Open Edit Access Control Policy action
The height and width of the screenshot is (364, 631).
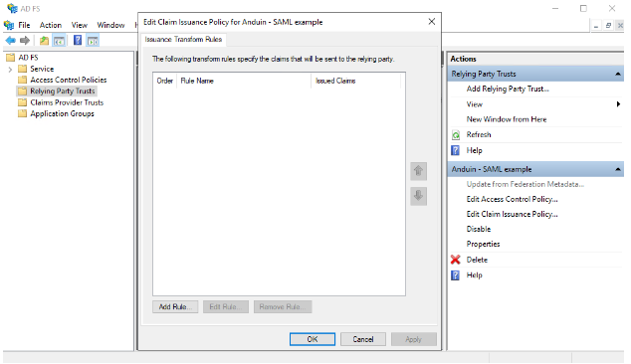(x=512, y=199)
